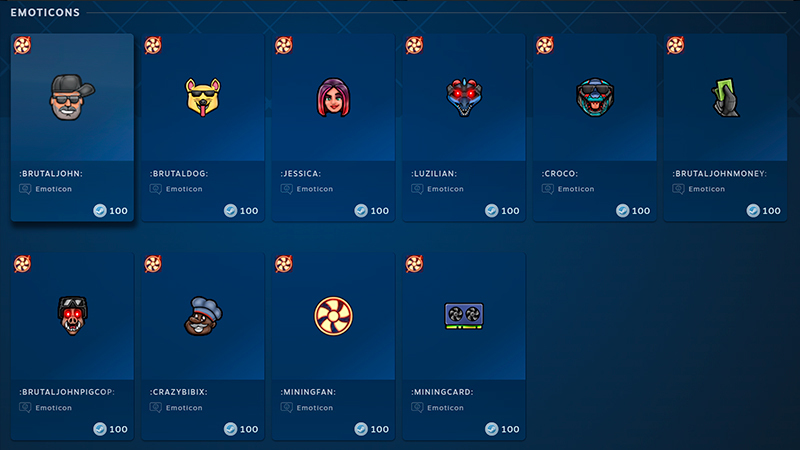Buy CROCO emoticon for 100 points
This screenshot has width=800, height=450.
(633, 210)
